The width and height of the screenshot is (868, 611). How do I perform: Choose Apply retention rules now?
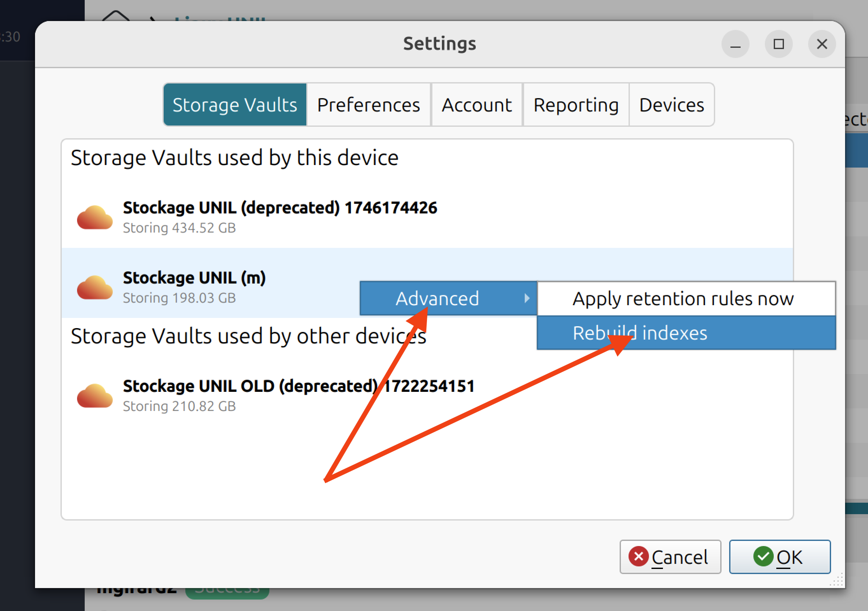(683, 298)
